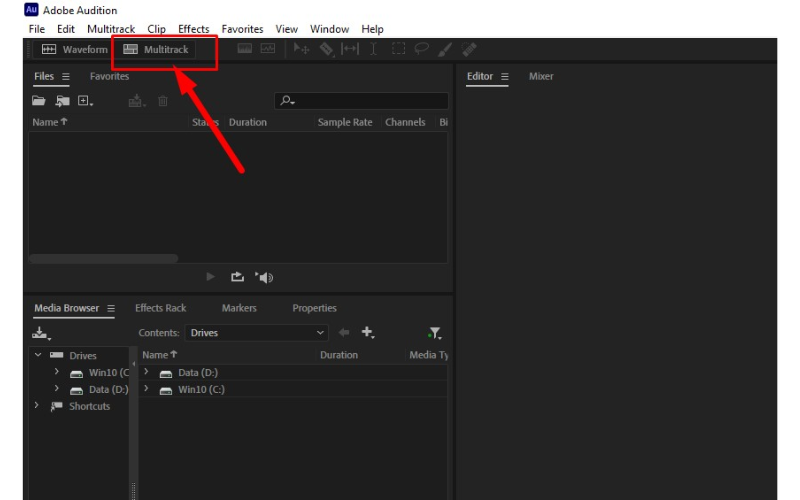
Task: Select the Razor tool in toolbar
Action: point(326,49)
